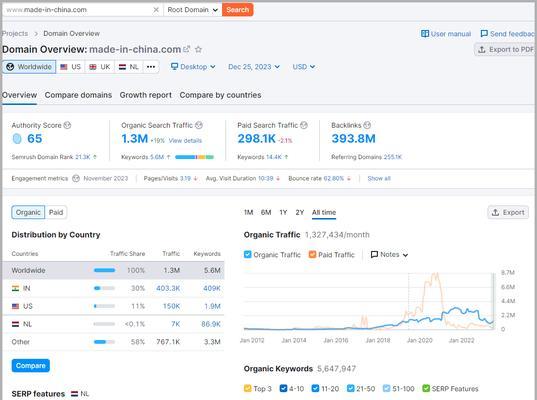537x400 pixels.
Task: Open the Desktop device dropdown
Action: pyautogui.click(x=193, y=67)
